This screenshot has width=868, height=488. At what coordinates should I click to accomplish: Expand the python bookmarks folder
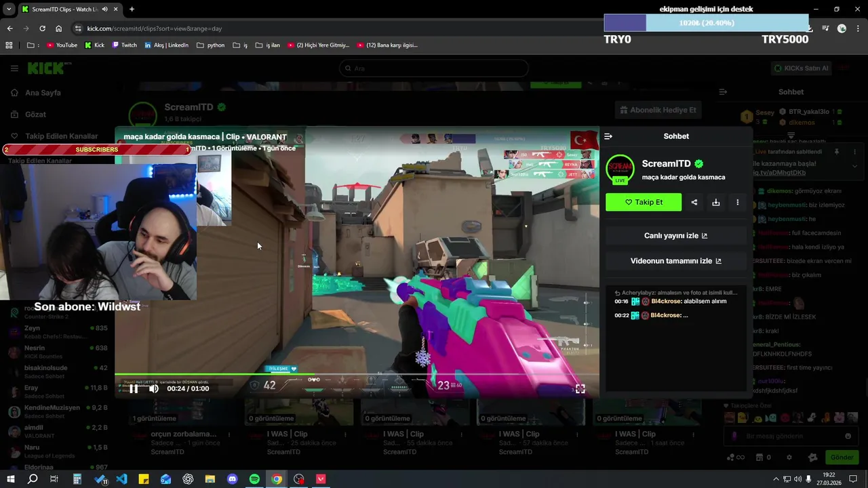(210, 45)
